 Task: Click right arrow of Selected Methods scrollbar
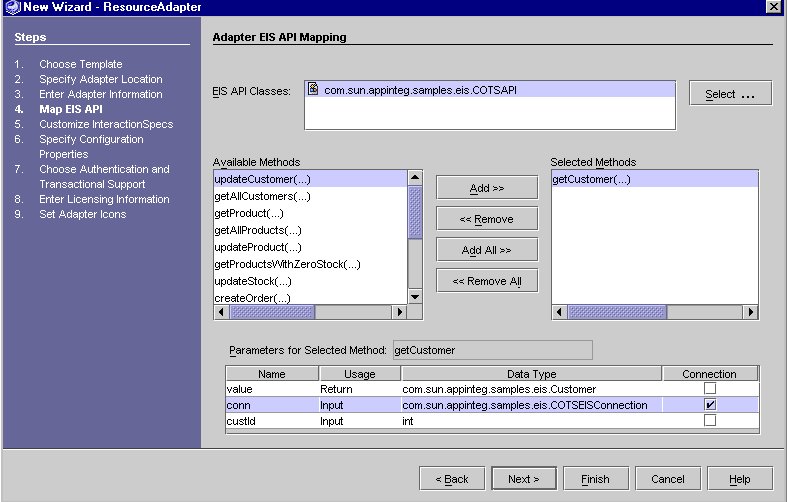(x=750, y=312)
